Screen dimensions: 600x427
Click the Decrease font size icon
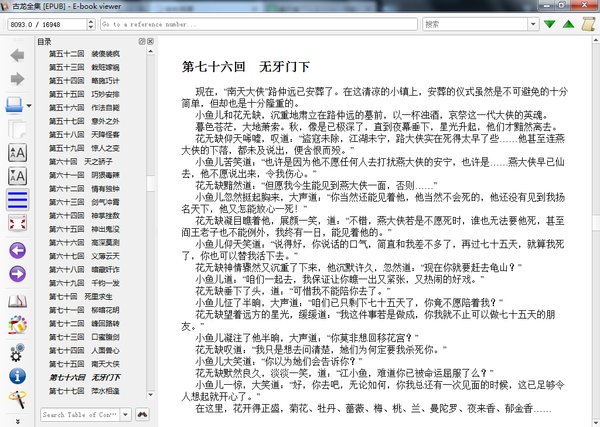[x=17, y=176]
